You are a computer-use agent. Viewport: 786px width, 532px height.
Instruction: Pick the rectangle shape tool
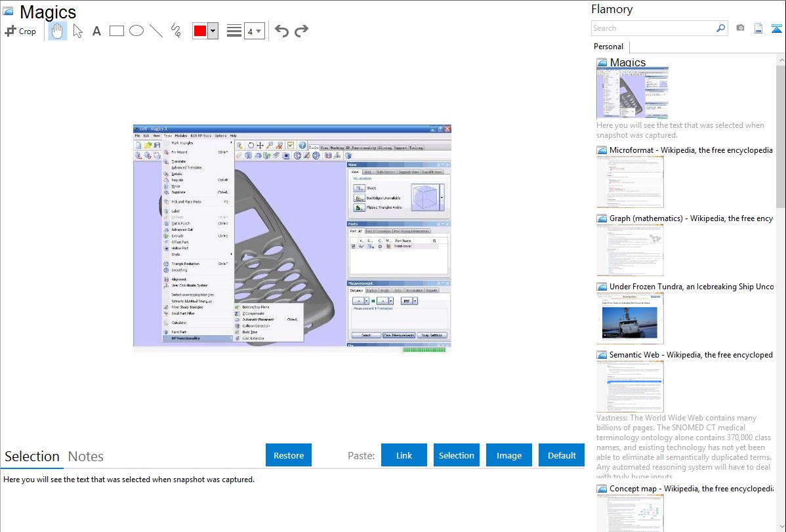click(x=117, y=31)
